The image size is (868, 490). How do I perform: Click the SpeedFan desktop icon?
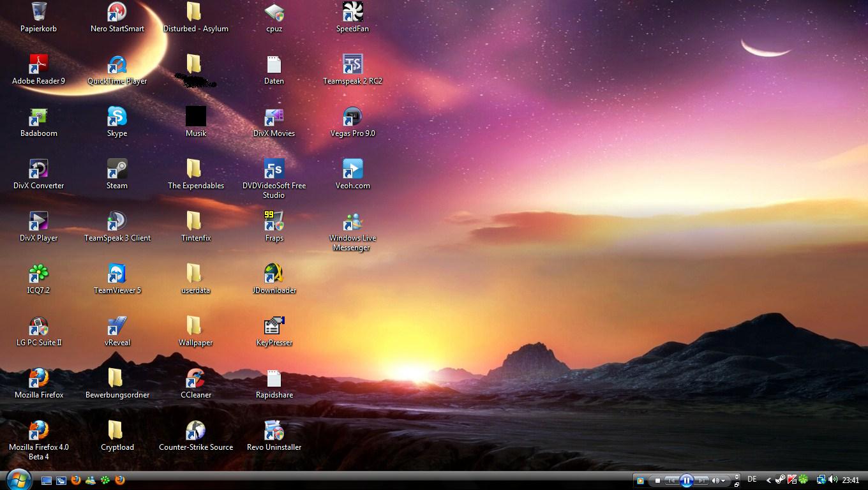352,13
